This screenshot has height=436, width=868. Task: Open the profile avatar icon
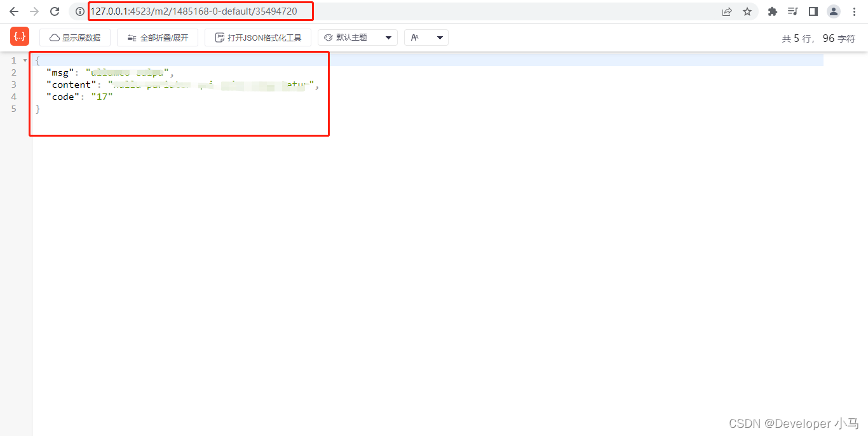pos(834,11)
